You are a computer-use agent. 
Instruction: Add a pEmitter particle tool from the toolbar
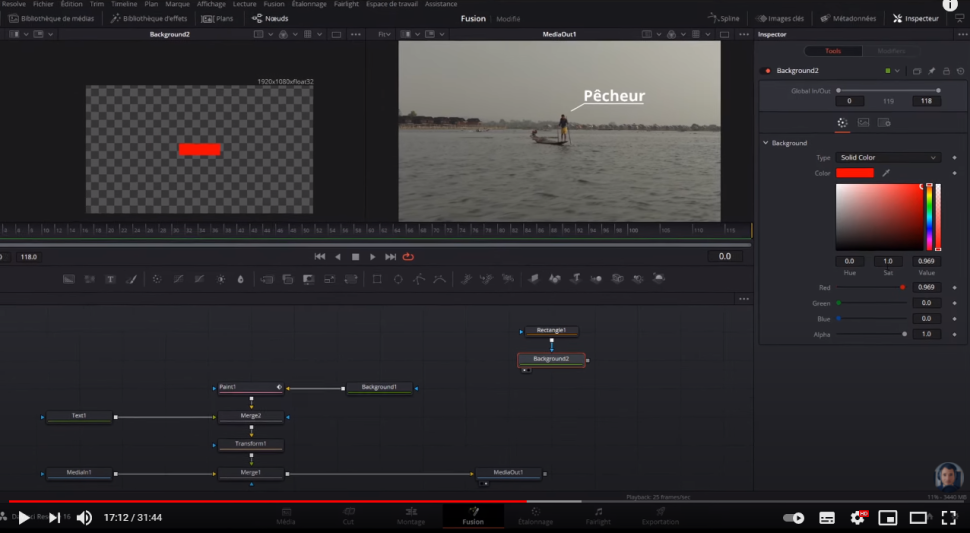466,279
